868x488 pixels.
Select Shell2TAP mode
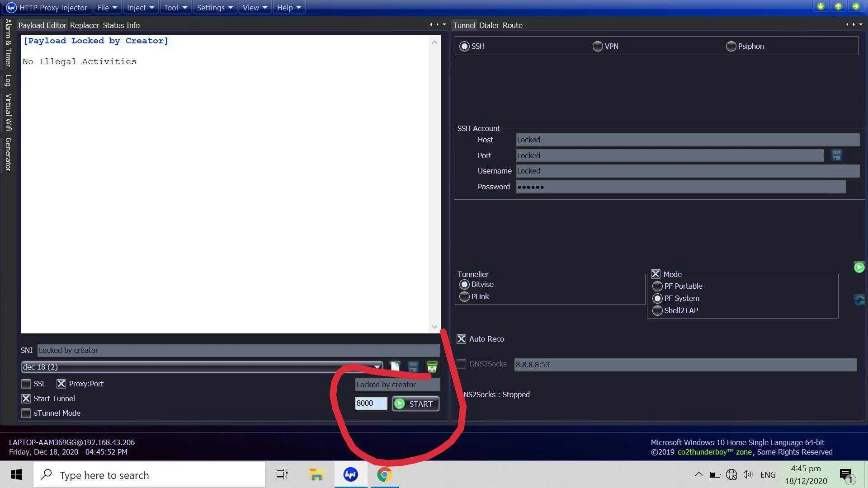tap(675, 310)
